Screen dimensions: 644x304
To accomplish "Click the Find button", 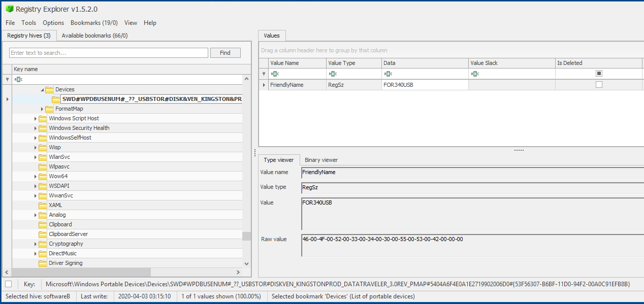I will pyautogui.click(x=226, y=53).
